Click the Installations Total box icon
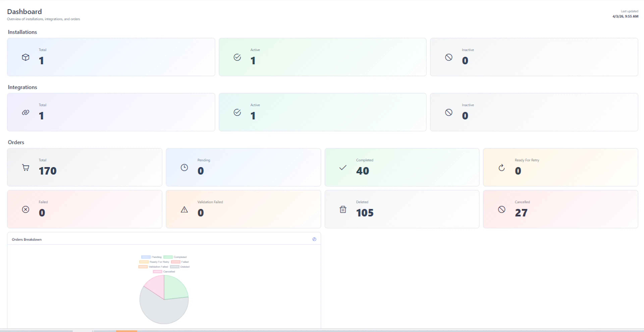Screen dimensions: 644x332 [25, 57]
